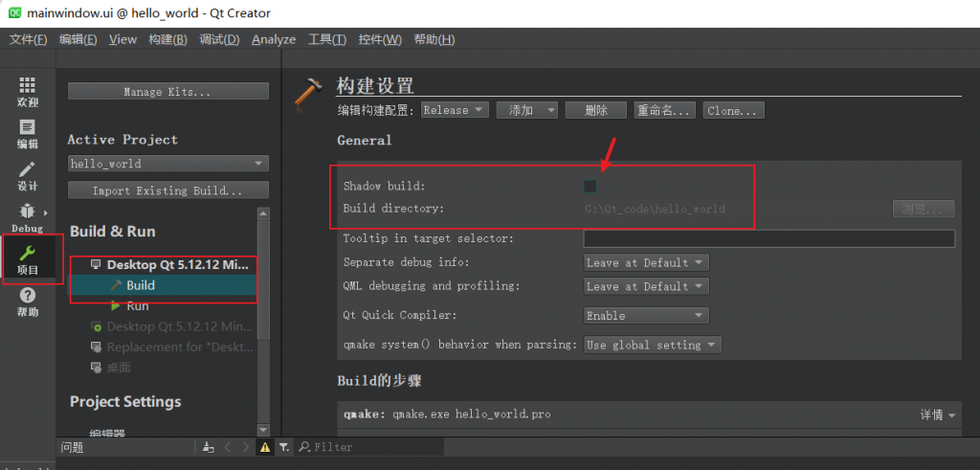Screen dimensions: 980x470
Task: Open the Analyze menu
Action: coord(274,39)
